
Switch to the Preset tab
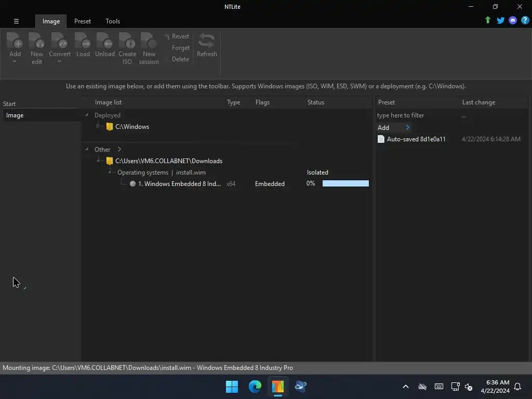click(83, 21)
